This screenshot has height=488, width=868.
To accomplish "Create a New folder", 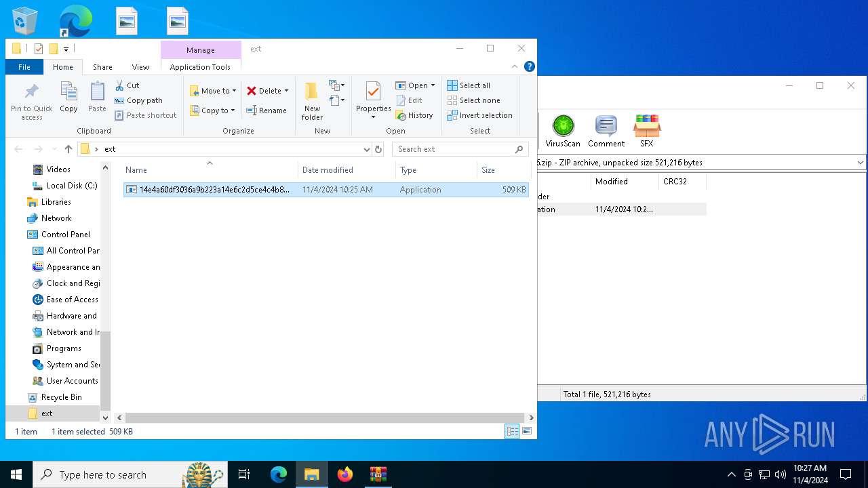I will tap(312, 102).
